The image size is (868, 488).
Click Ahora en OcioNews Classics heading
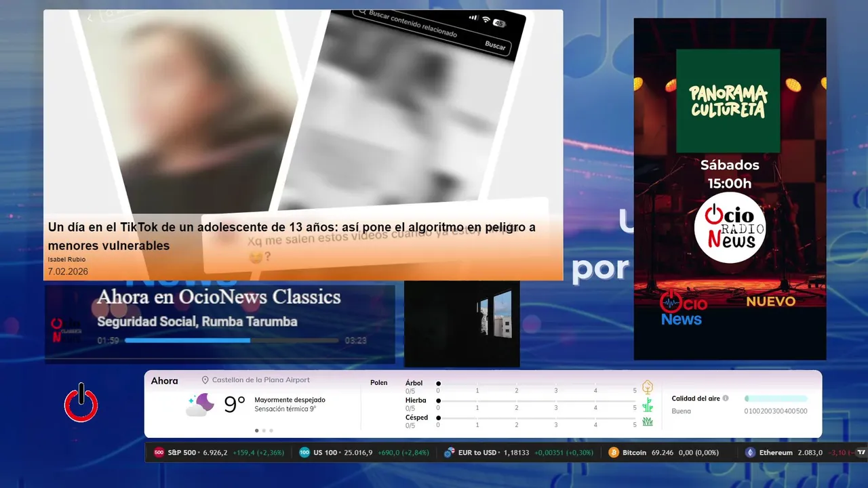point(218,297)
